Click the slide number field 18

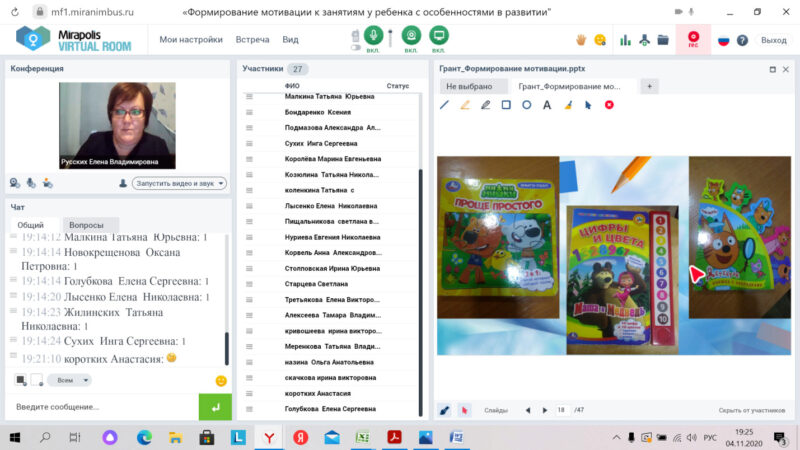[562, 410]
